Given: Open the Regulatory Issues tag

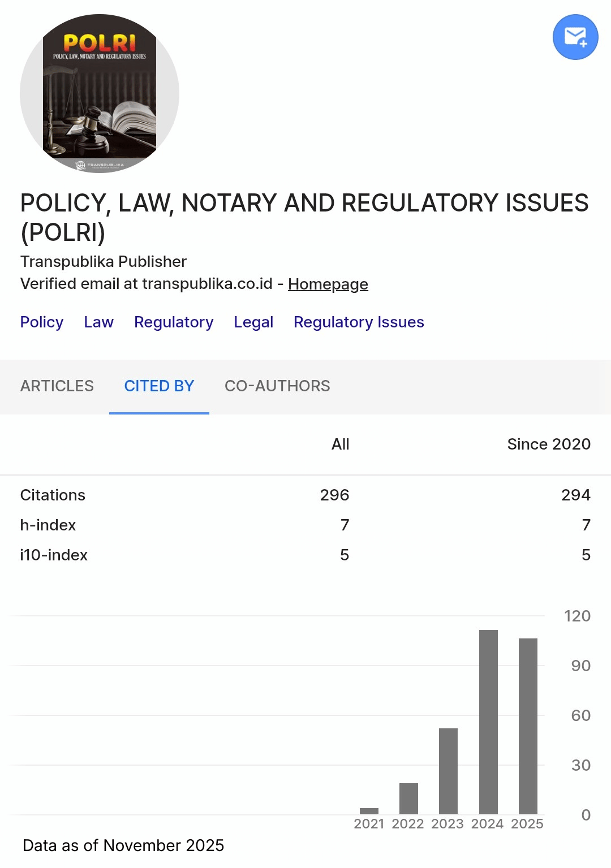Looking at the screenshot, I should pyautogui.click(x=359, y=322).
